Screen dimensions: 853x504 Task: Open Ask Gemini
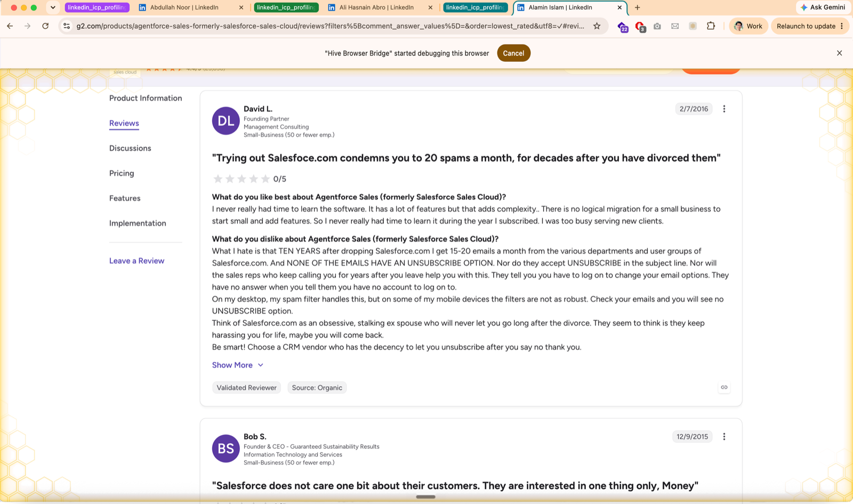pos(823,7)
